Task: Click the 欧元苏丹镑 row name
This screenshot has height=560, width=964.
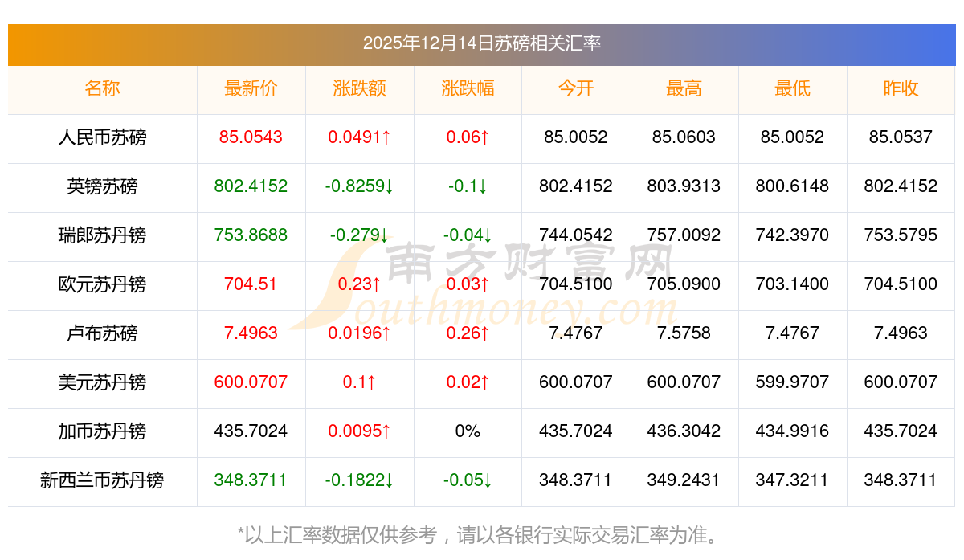Action: coord(102,284)
